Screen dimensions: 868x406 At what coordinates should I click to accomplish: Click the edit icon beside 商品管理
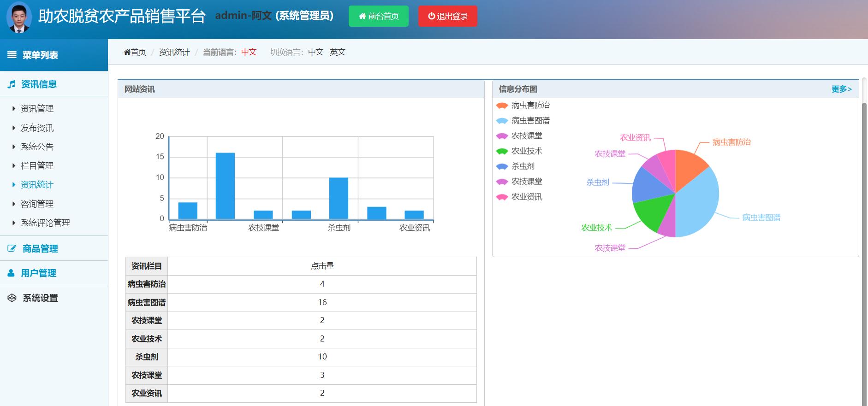(12, 248)
